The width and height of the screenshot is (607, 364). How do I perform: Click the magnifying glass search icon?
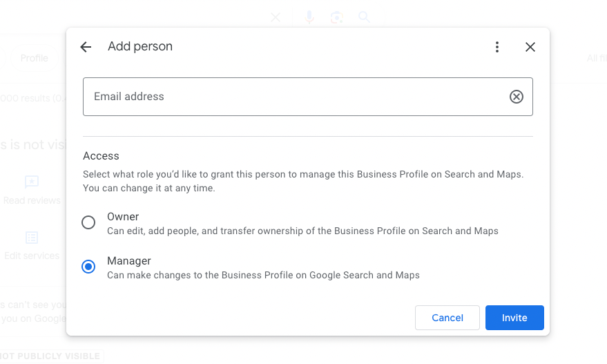pyautogui.click(x=365, y=17)
